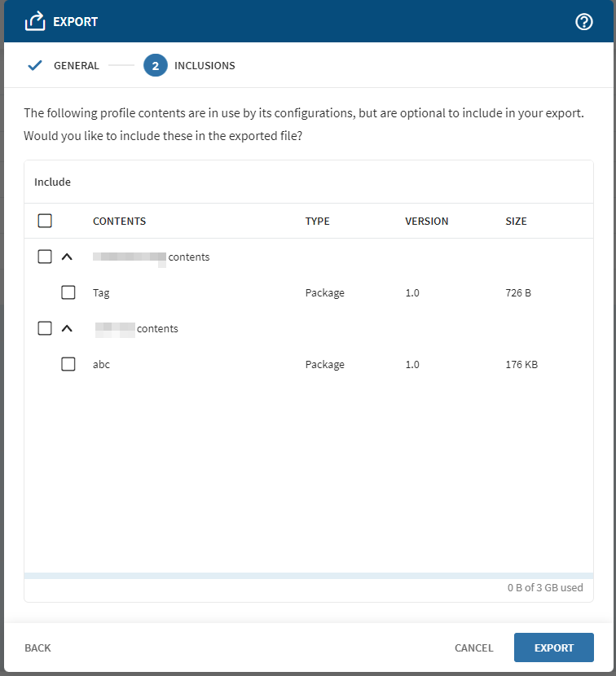Click the General step checkmark icon

tap(34, 66)
